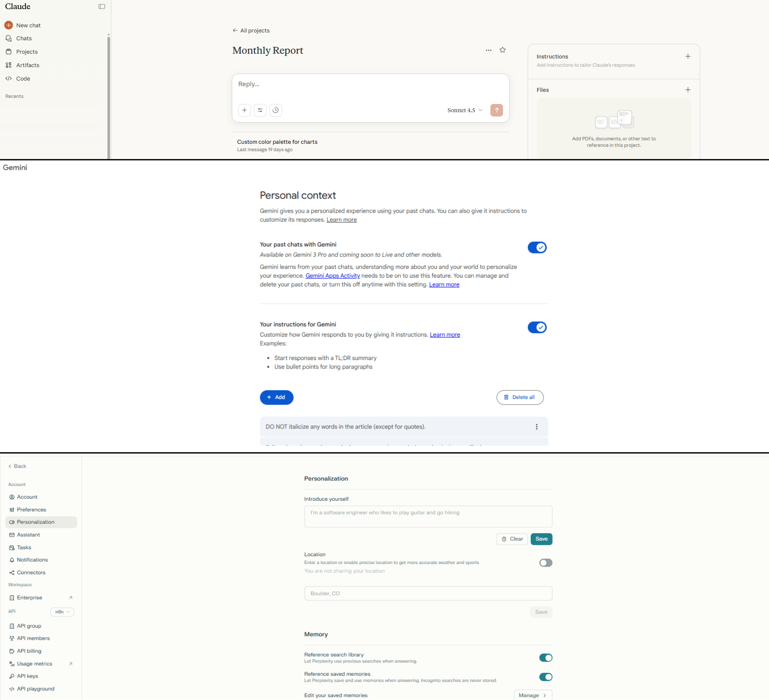
Task: Toggle Your instructions for Gemini switch
Action: pyautogui.click(x=537, y=327)
